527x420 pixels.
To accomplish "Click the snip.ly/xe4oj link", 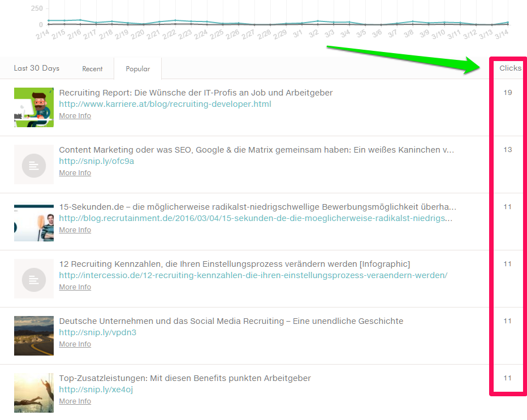I will point(97,389).
